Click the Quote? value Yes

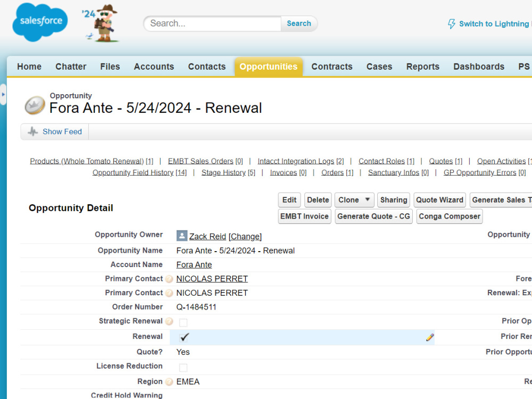[183, 352]
